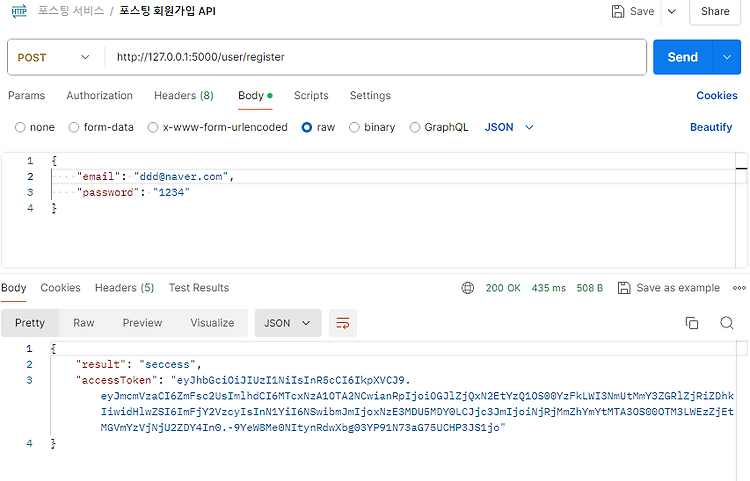Switch to the Authorization tab
This screenshot has width=750, height=481.
(99, 96)
